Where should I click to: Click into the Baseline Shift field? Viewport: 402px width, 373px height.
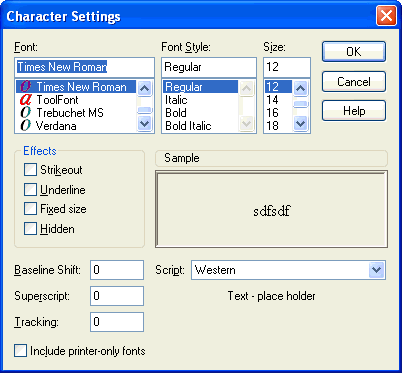coord(117,270)
